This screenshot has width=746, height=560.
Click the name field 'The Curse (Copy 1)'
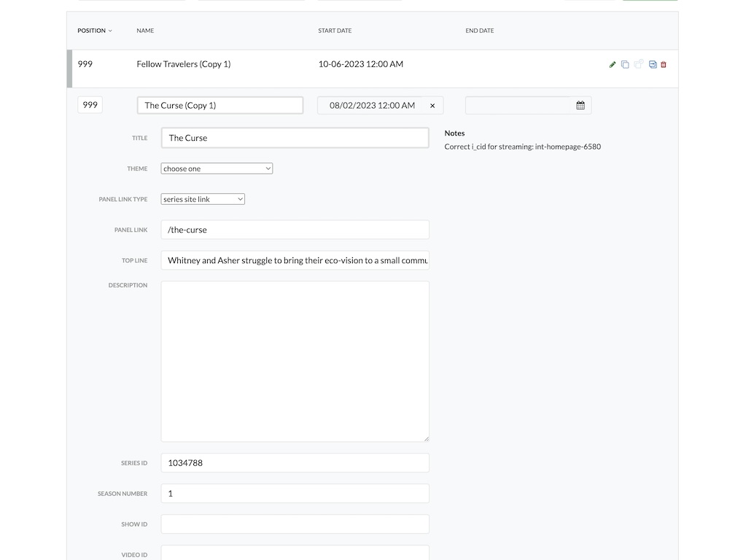point(220,105)
